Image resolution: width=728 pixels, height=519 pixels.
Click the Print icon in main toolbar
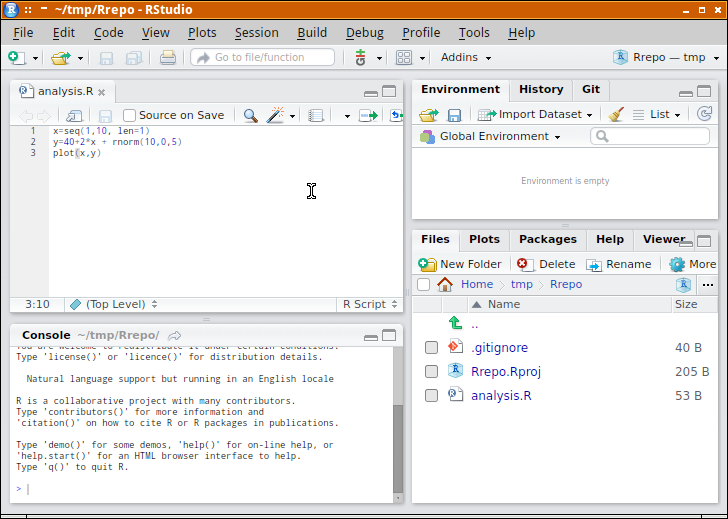pyautogui.click(x=168, y=58)
